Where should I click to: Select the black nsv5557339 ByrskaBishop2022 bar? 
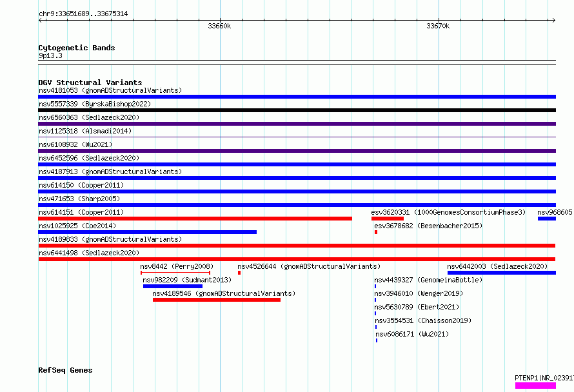point(297,110)
